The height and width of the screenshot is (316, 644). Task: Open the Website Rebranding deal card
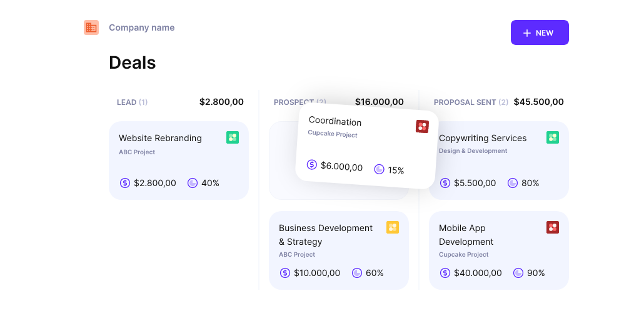[x=179, y=161]
